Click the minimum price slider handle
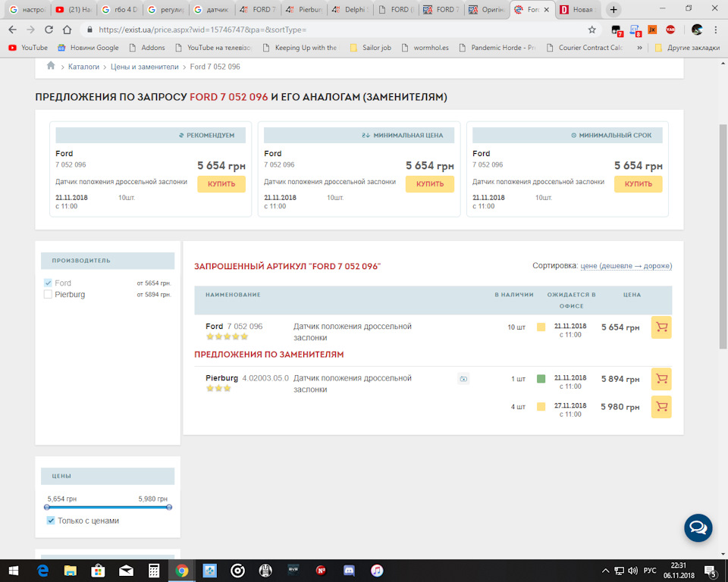This screenshot has height=582, width=728. [x=47, y=507]
